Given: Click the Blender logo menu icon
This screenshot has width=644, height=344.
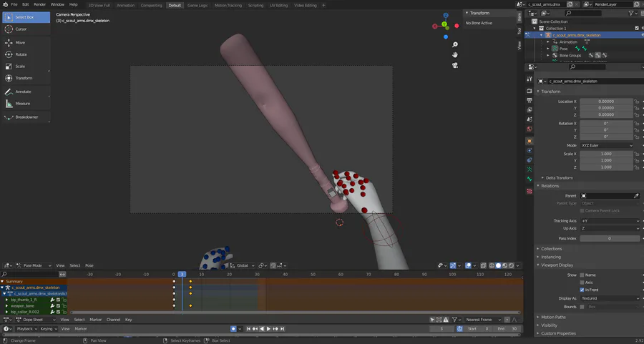Looking at the screenshot, I should (x=5, y=4).
